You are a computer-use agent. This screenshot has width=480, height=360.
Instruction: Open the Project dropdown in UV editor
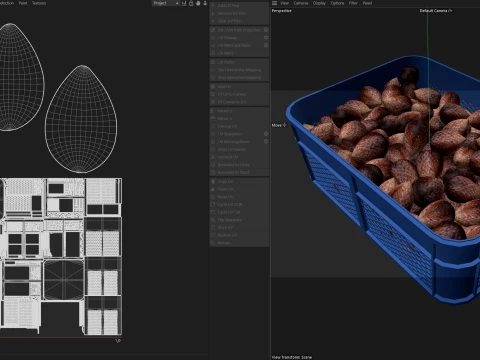click(x=166, y=3)
